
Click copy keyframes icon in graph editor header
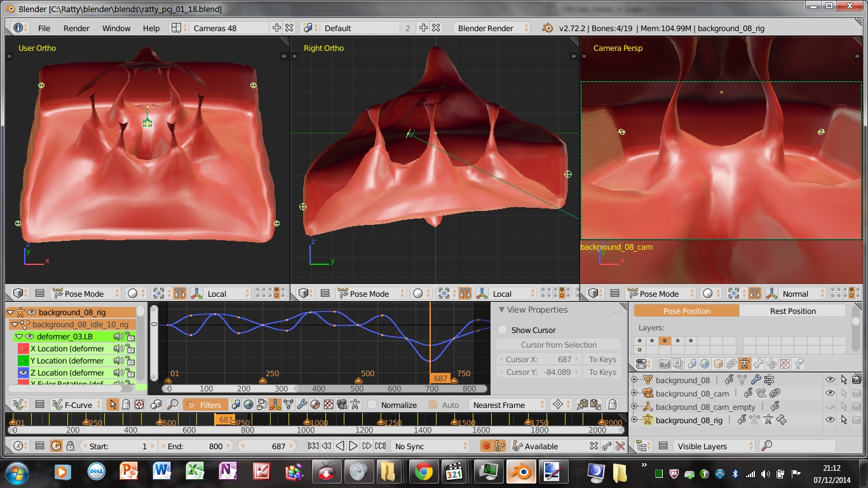point(582,405)
